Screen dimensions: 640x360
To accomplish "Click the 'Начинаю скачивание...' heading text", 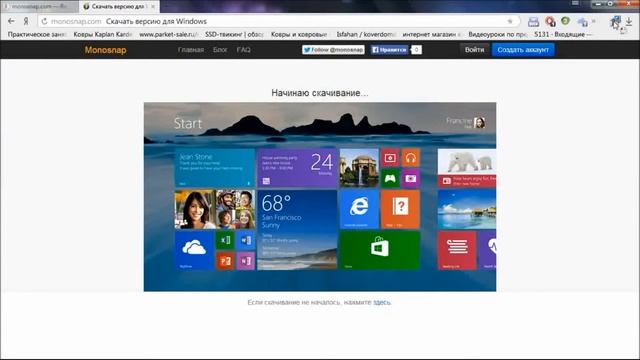I will tap(320, 93).
